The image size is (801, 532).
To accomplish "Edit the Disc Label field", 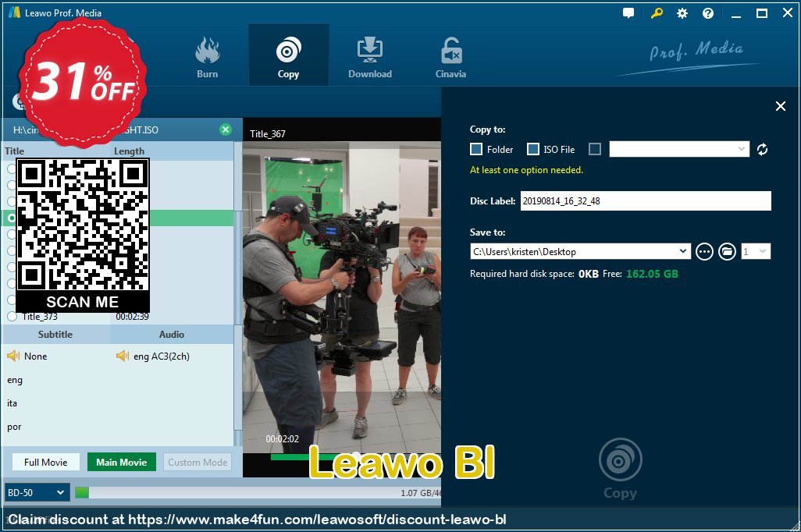I will (646, 200).
